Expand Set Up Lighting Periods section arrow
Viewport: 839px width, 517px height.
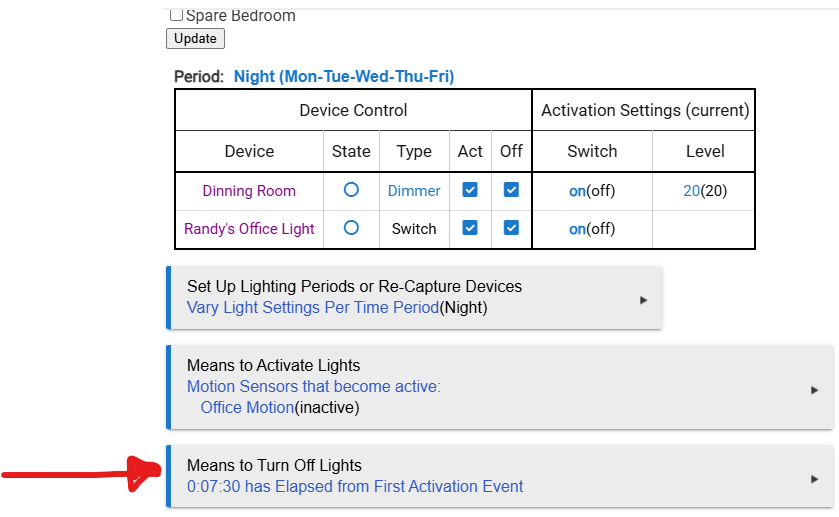pyautogui.click(x=643, y=299)
